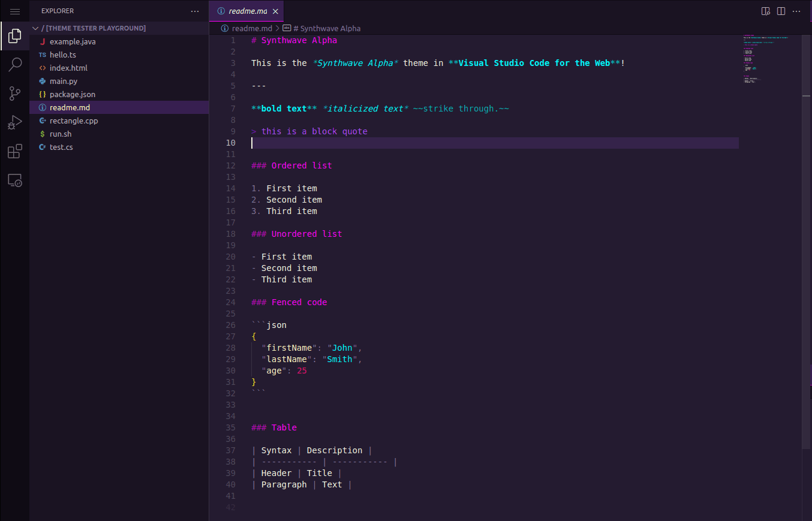Click the '### Fenced code' heading
The height and width of the screenshot is (521, 812).
pos(289,303)
